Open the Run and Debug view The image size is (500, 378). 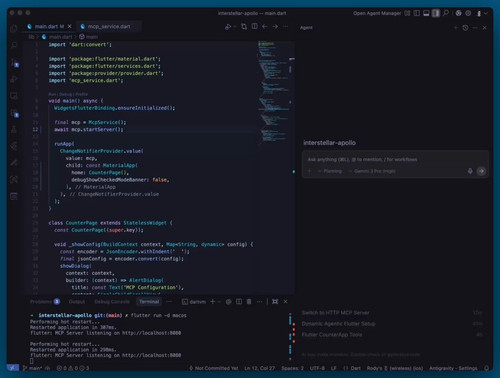coord(14,79)
